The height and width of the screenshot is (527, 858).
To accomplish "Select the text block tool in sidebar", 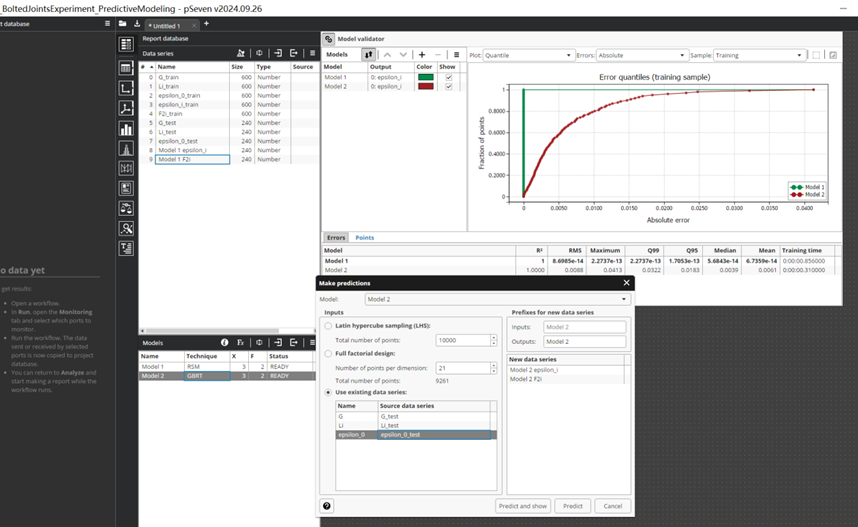I will pos(126,248).
